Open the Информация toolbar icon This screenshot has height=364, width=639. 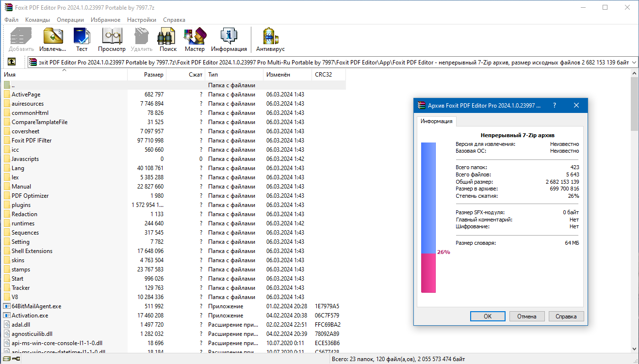pos(229,37)
